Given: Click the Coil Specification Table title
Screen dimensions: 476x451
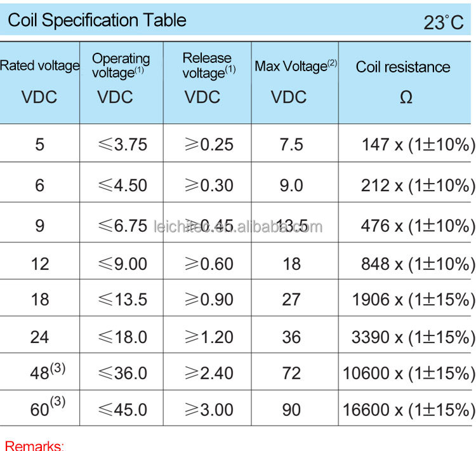Looking at the screenshot, I should [x=97, y=20].
